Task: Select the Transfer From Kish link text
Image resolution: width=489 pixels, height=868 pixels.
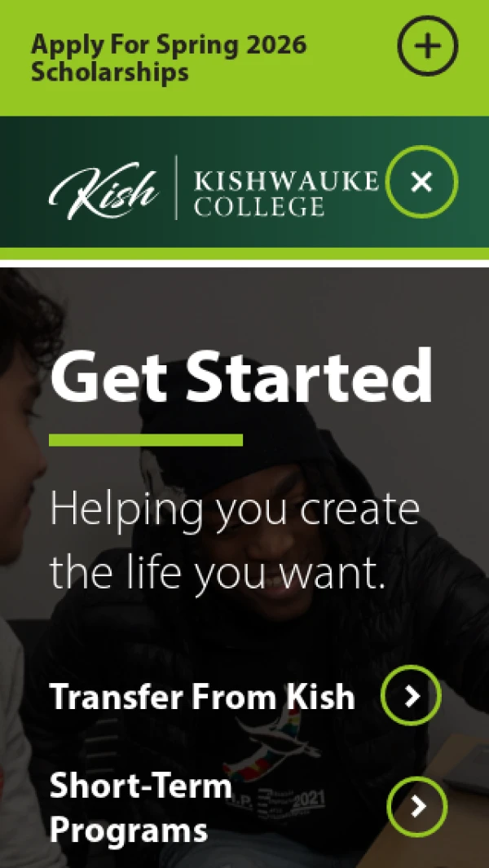Action: click(x=202, y=696)
